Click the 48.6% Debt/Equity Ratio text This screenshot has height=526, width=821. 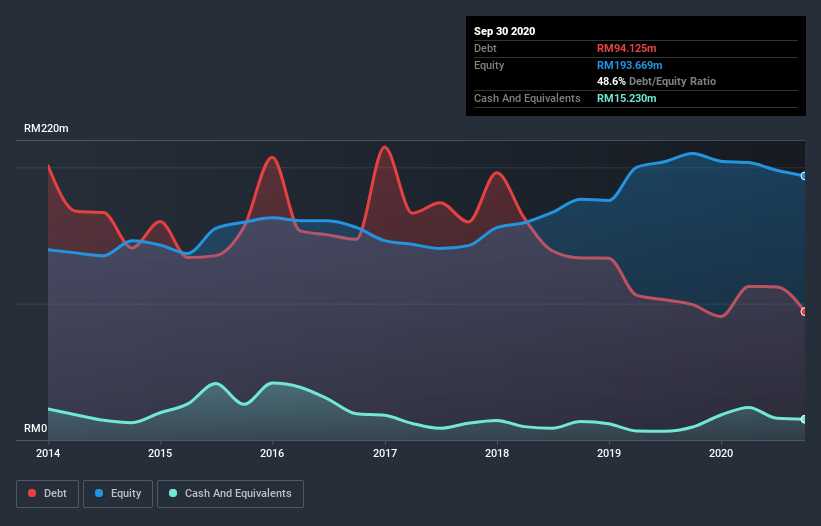[x=657, y=81]
